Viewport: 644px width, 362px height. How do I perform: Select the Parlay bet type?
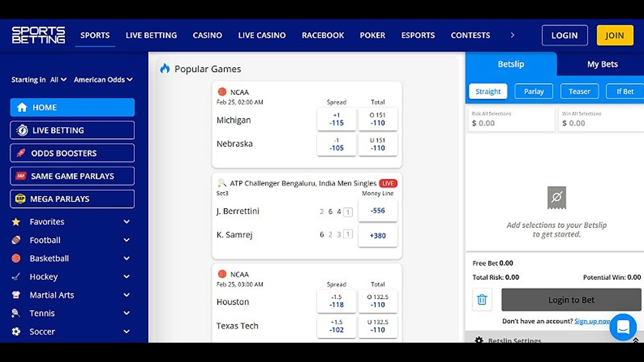pos(533,92)
